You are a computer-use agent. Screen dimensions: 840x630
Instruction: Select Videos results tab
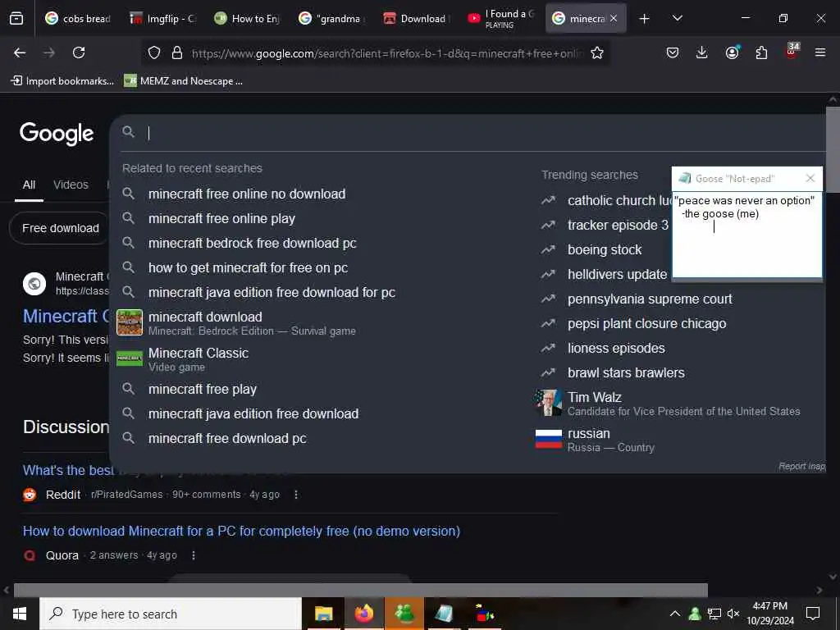click(x=71, y=185)
